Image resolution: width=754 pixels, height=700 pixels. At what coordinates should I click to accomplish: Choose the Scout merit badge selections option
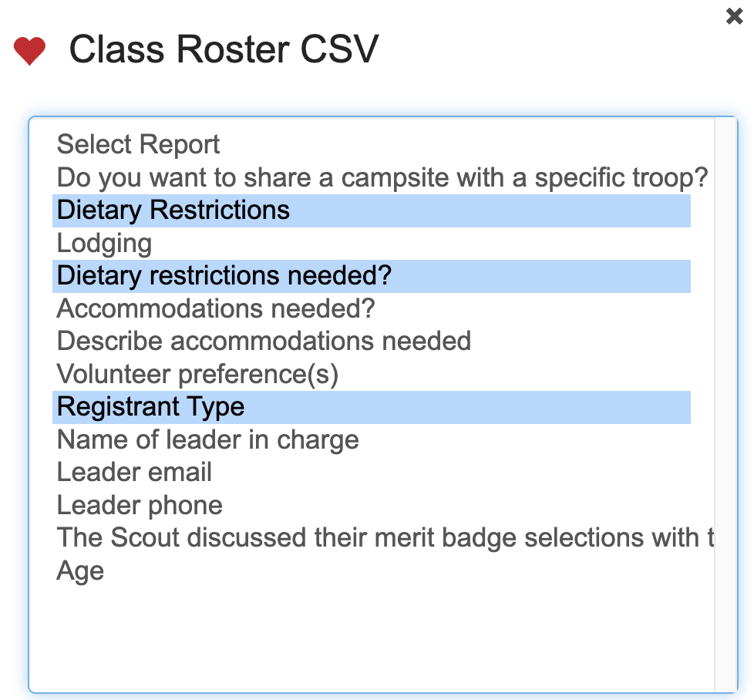click(x=385, y=538)
